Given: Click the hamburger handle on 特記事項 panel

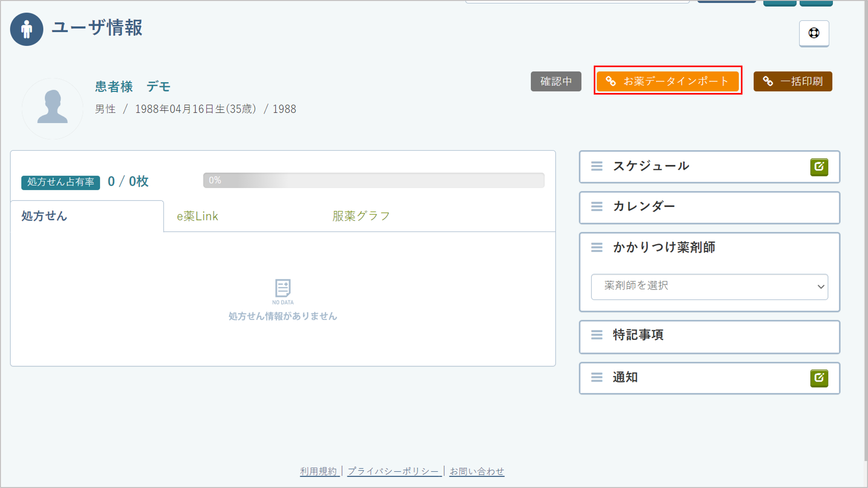Looking at the screenshot, I should click(x=596, y=335).
